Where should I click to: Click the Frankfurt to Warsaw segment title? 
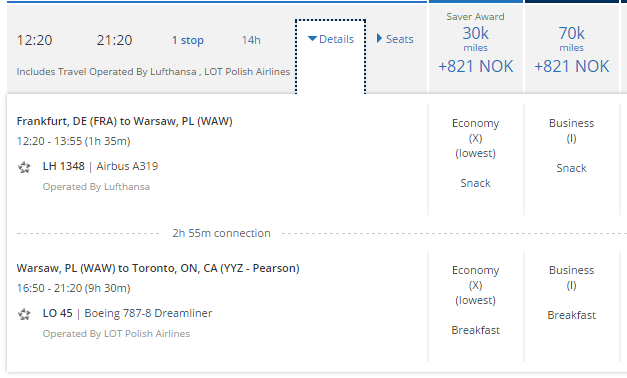click(x=124, y=121)
